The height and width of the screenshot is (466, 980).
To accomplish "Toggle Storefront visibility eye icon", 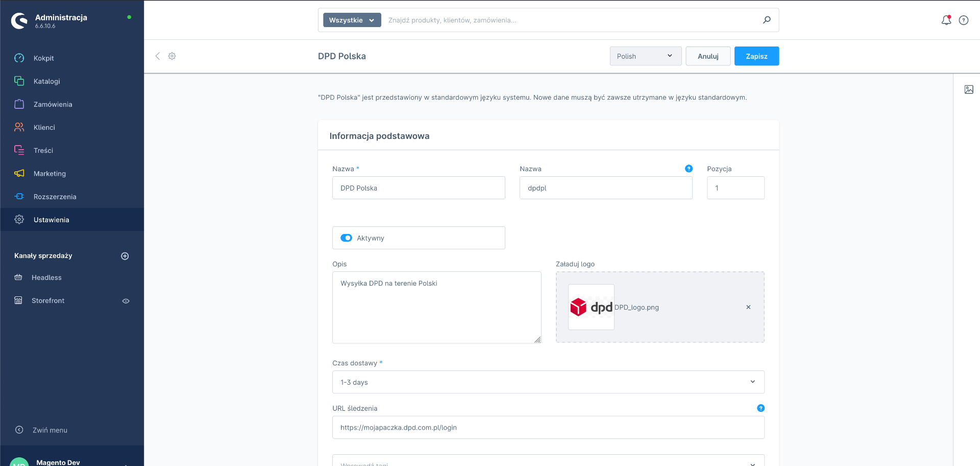I will (126, 301).
